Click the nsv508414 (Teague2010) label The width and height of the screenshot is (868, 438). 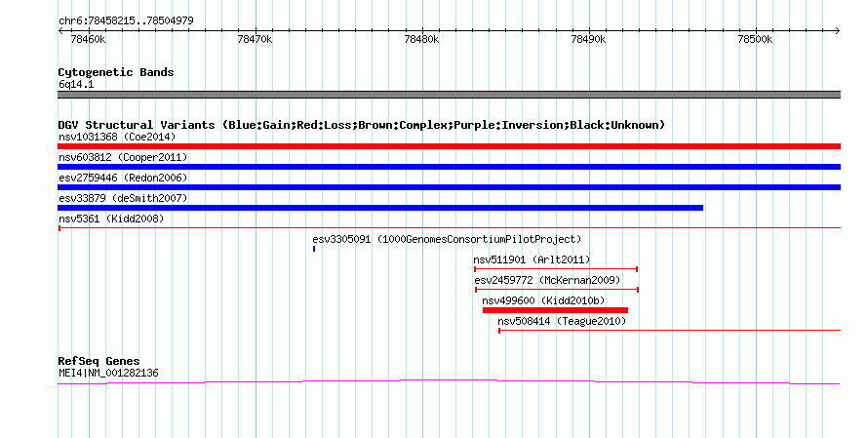point(562,321)
